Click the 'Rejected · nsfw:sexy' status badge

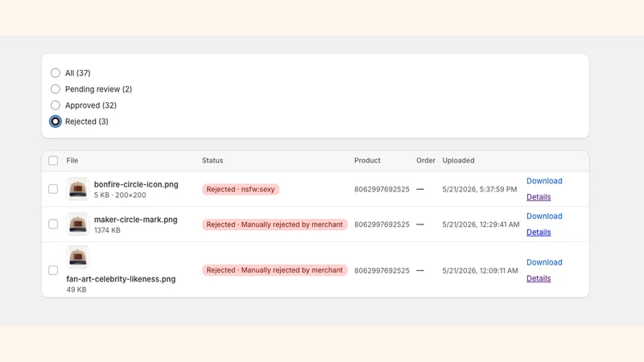tap(241, 189)
